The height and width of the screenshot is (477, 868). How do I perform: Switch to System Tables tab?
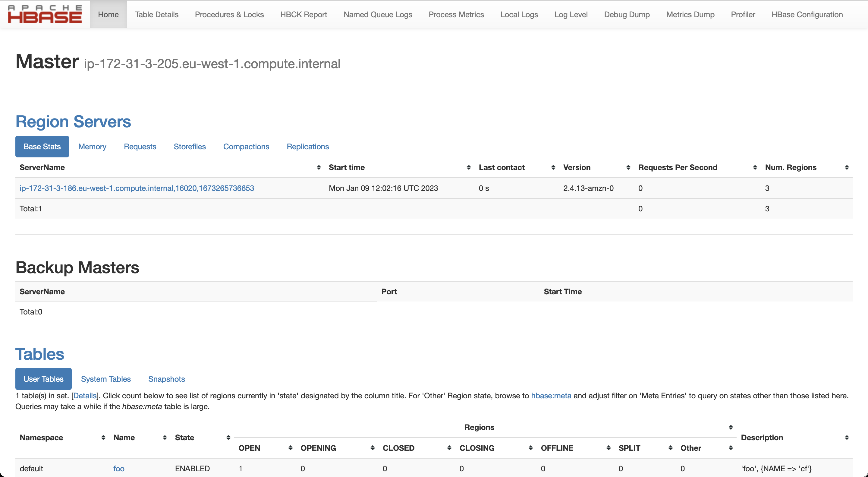point(106,379)
